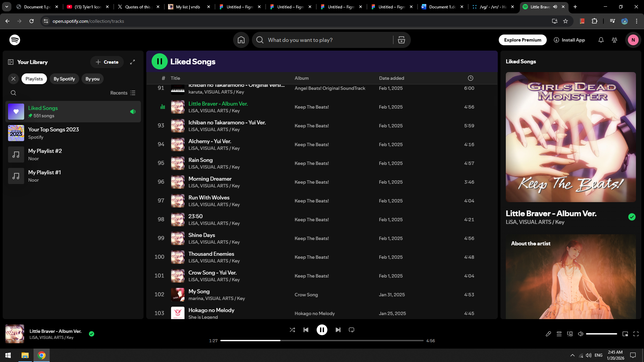Open the notifications bell
This screenshot has height=362, width=644.
tap(601, 40)
